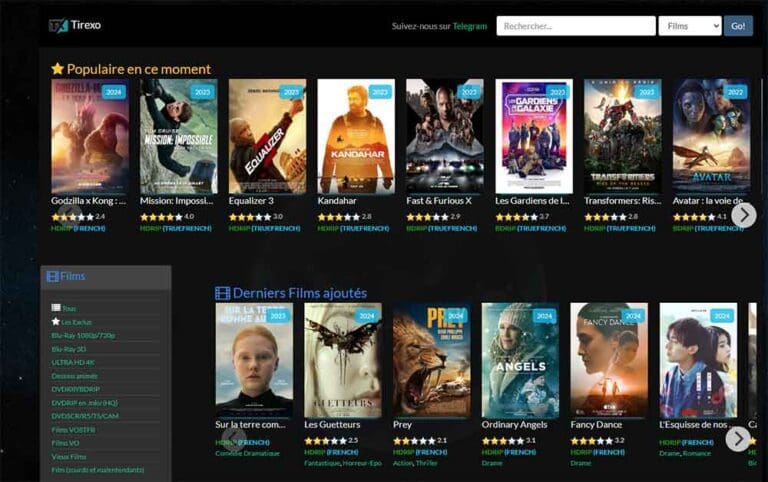
Task: Open the Film (sourds et malentendants) category
Action: point(98,470)
